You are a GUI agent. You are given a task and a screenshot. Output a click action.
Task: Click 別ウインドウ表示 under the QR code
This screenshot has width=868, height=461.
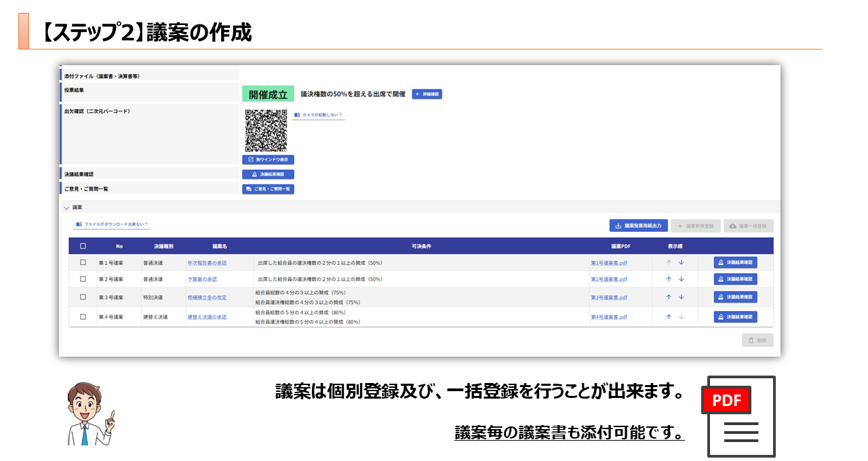point(268,160)
